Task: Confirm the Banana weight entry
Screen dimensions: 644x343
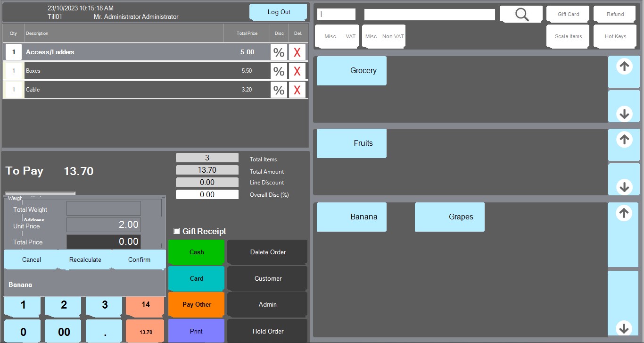Action: click(x=139, y=259)
